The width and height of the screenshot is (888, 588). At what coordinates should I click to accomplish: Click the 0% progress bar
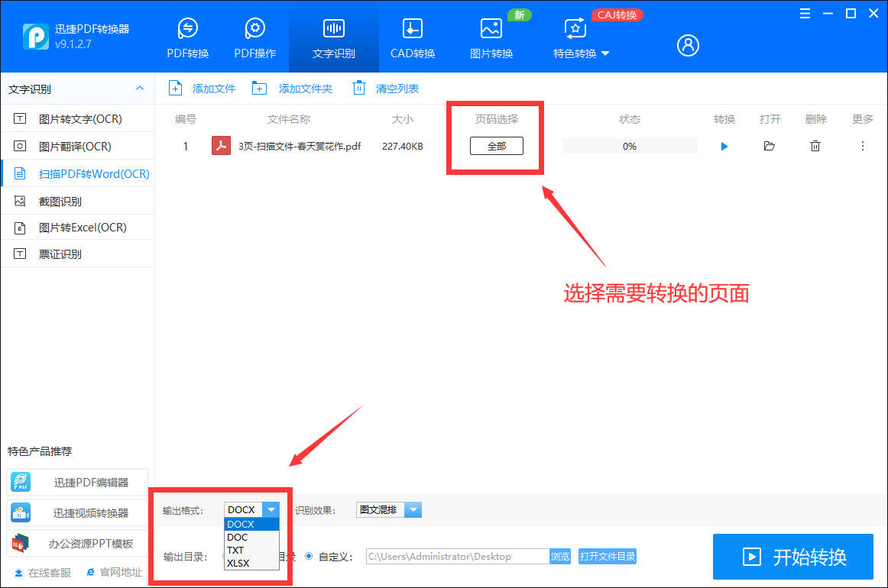pyautogui.click(x=630, y=146)
